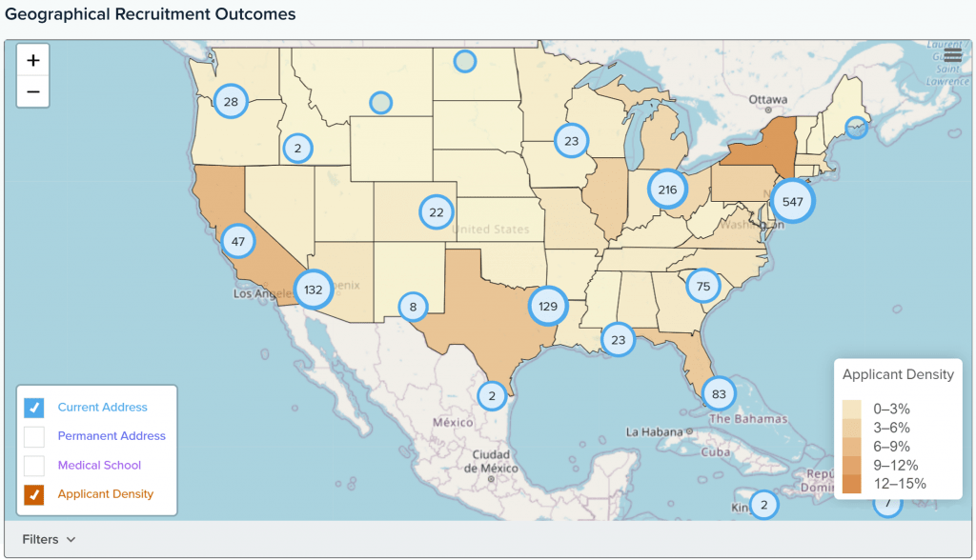Uncheck the Current Address checkbox
976x560 pixels.
point(34,408)
